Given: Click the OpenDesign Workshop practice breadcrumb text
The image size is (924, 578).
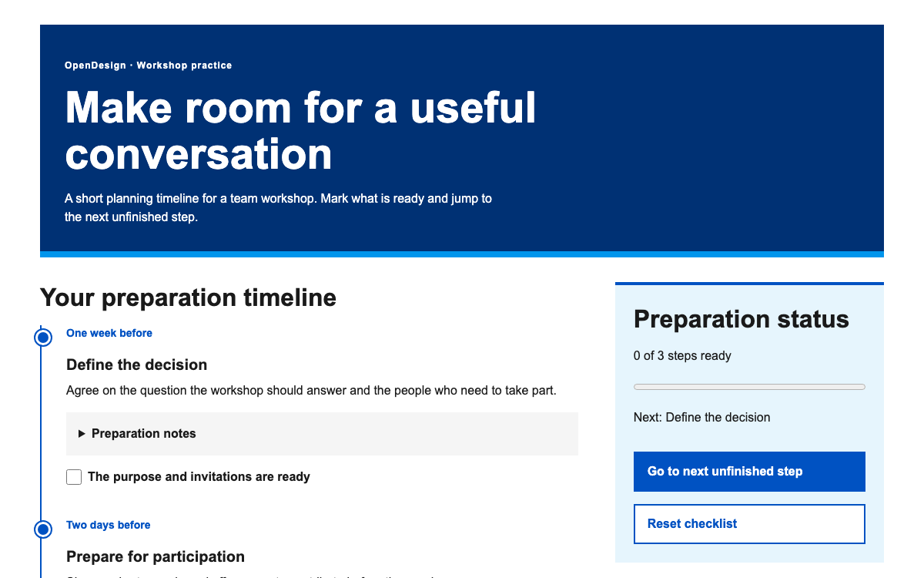Looking at the screenshot, I should (x=149, y=66).
